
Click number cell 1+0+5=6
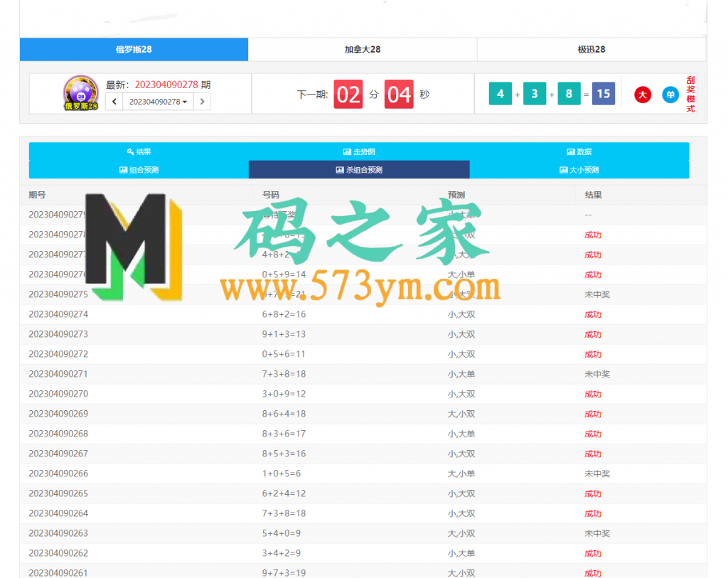pos(282,474)
